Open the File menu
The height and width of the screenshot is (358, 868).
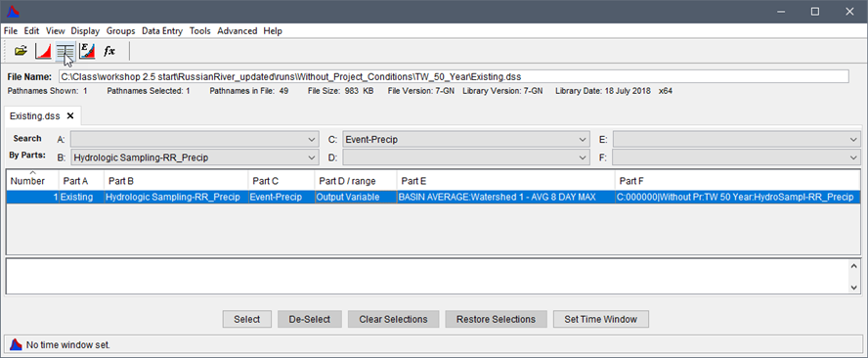point(11,31)
